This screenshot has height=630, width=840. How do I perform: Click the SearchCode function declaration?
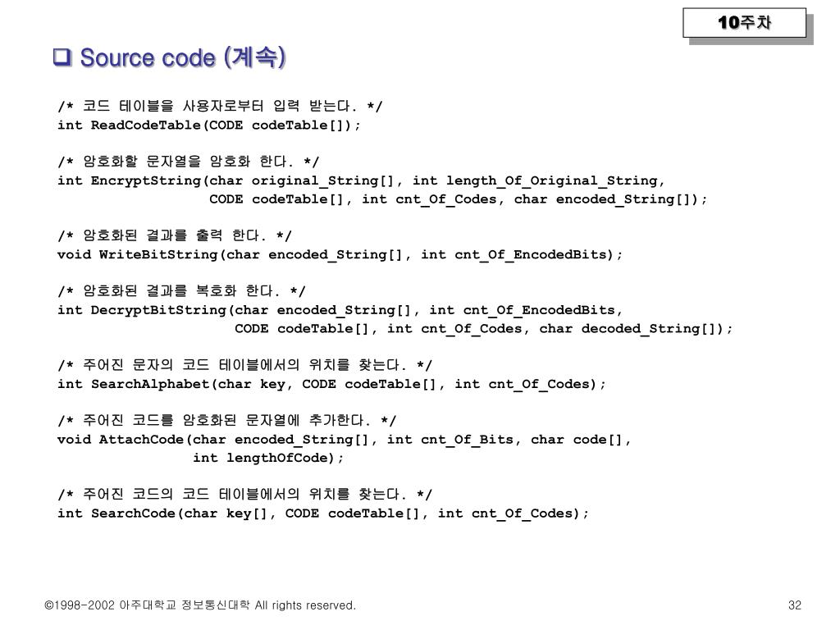click(323, 514)
